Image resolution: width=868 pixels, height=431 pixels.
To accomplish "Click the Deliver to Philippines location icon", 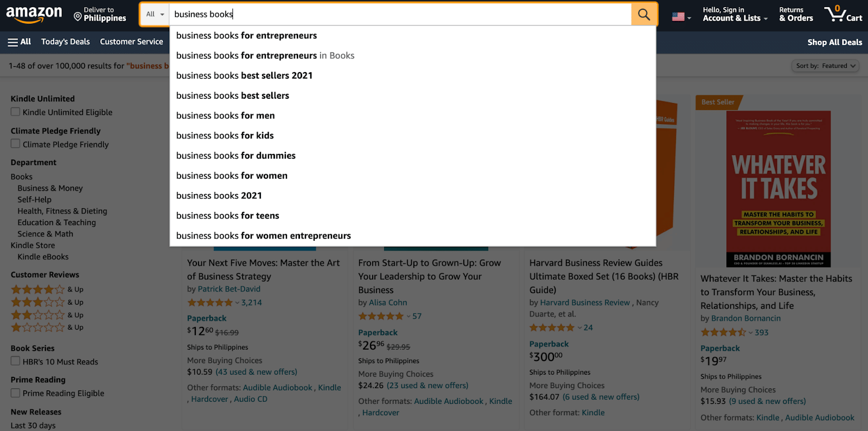I will [x=78, y=17].
